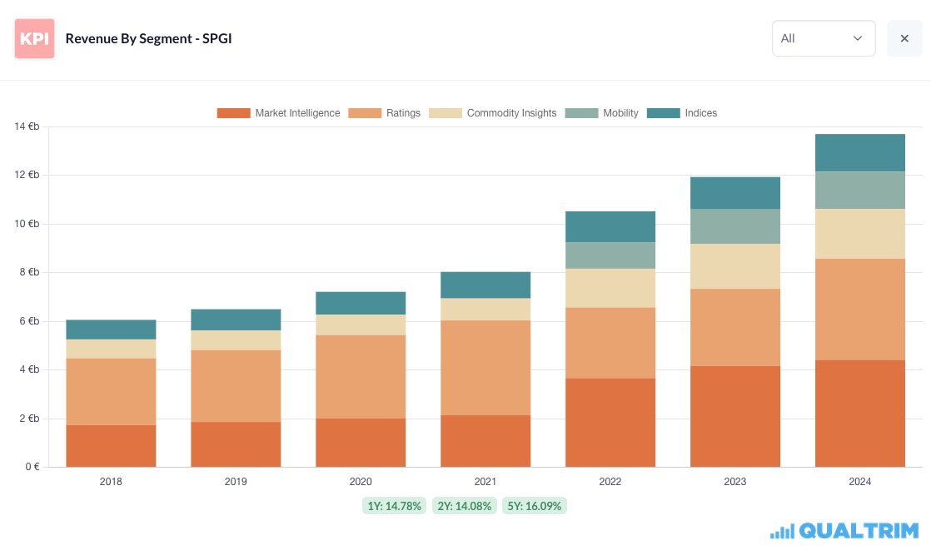Click the 2021 x-axis label
Image resolution: width=931 pixels, height=560 pixels.
click(x=485, y=482)
